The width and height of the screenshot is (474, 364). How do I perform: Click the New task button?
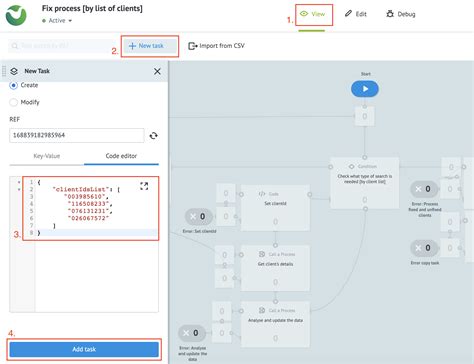[150, 46]
